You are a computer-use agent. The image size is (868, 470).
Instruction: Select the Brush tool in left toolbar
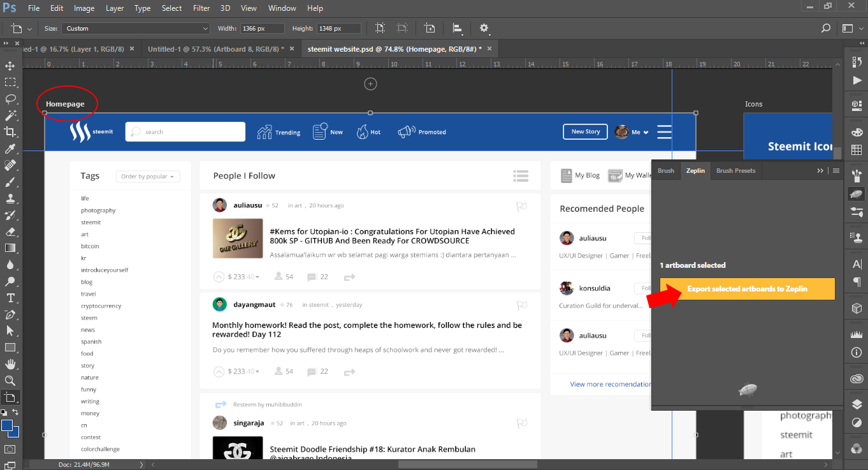coord(10,182)
